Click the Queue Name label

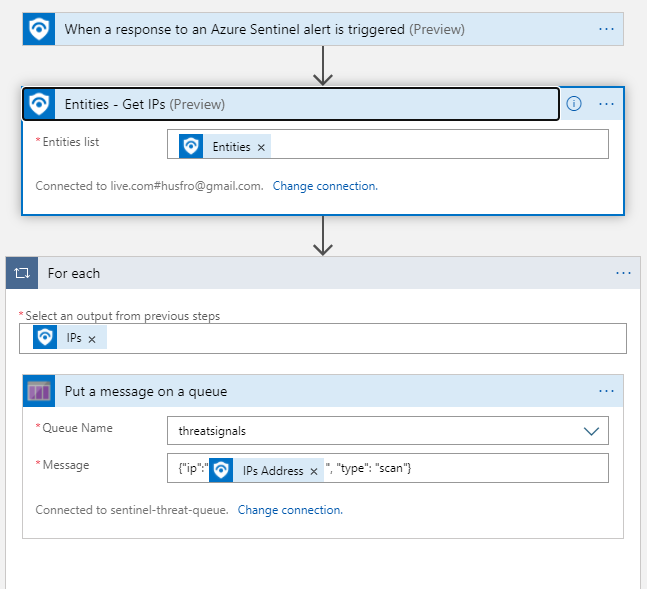[77, 428]
